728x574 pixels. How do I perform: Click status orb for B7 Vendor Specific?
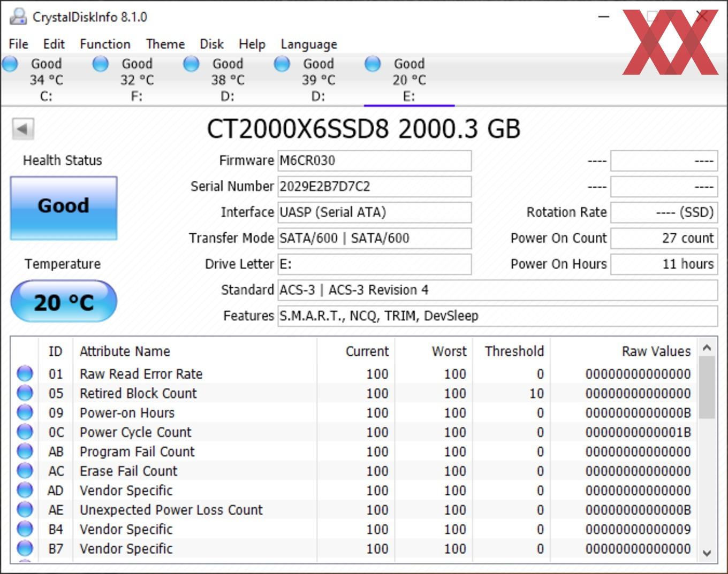tap(25, 548)
